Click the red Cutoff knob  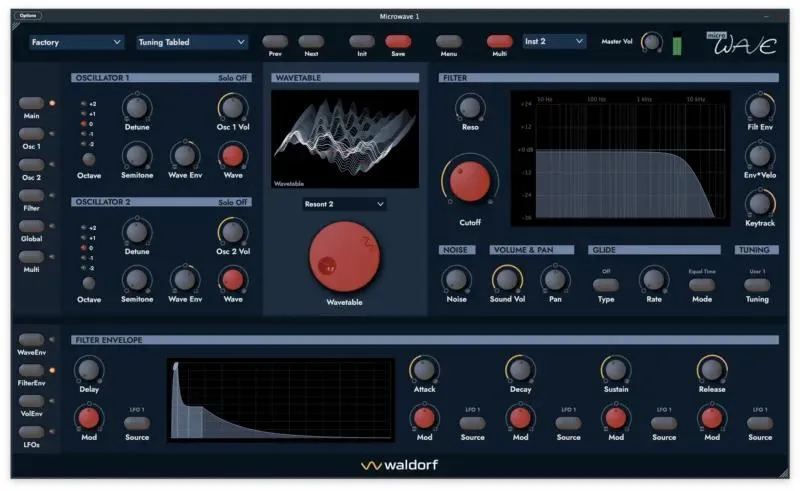(469, 181)
